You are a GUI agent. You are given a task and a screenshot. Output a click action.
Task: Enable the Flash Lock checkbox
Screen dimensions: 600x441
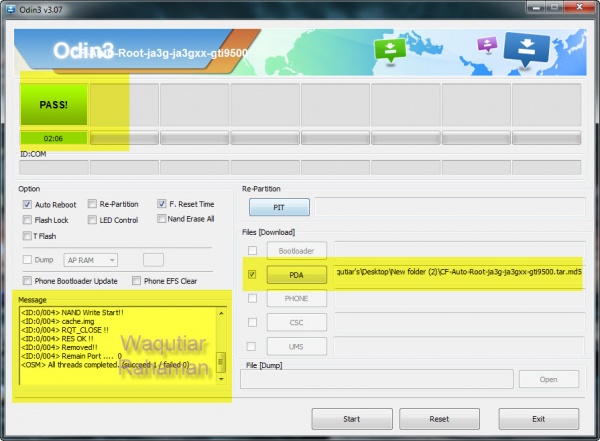point(27,220)
